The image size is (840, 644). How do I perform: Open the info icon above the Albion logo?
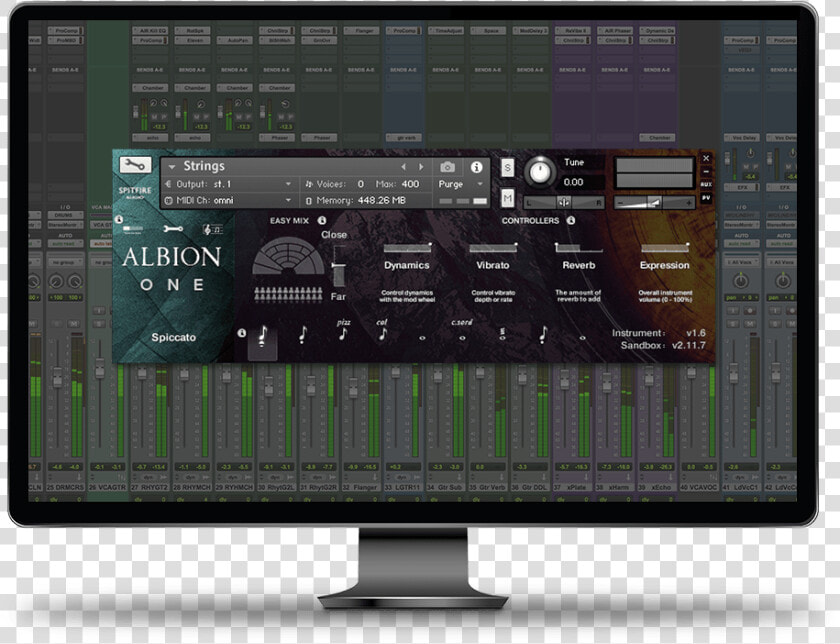click(x=119, y=219)
